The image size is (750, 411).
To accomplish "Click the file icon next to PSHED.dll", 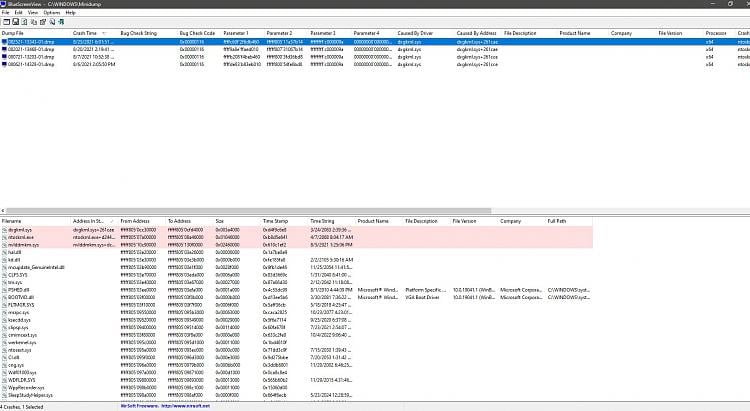I will pyautogui.click(x=4, y=290).
